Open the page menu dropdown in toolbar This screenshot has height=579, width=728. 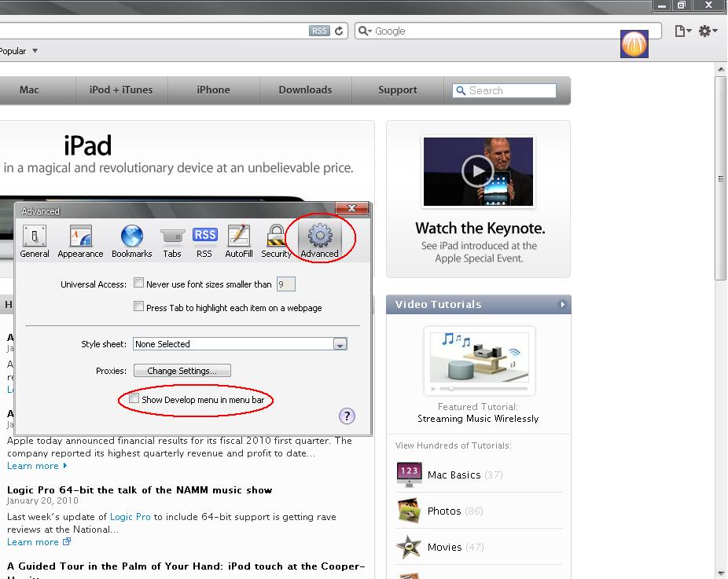click(682, 31)
